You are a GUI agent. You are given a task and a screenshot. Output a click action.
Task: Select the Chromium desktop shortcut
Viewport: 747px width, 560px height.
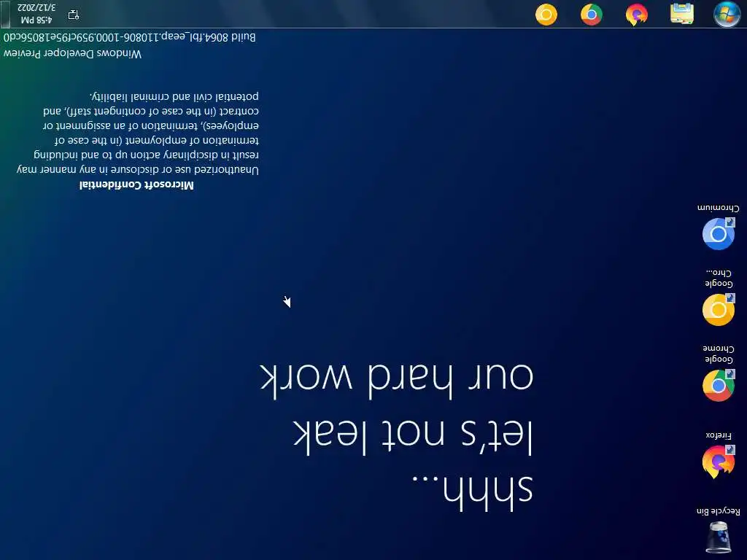pos(719,227)
